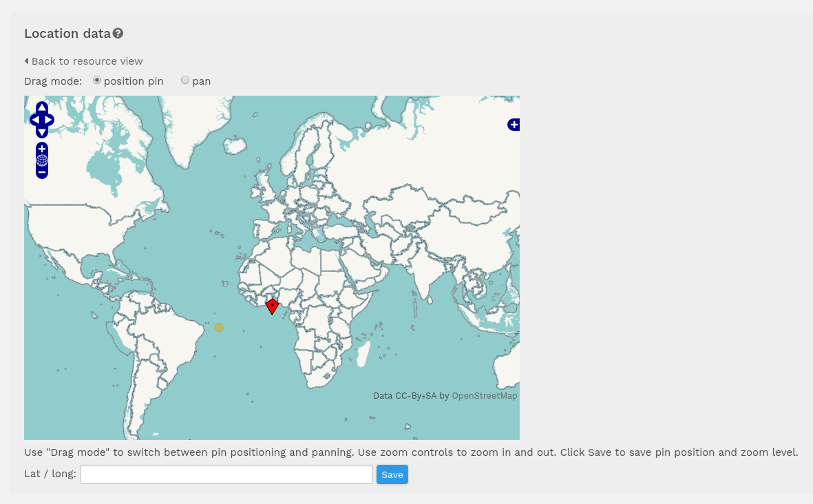Pan the map east with the right arrow
Image resolution: width=813 pixels, height=504 pixels.
pyautogui.click(x=49, y=120)
